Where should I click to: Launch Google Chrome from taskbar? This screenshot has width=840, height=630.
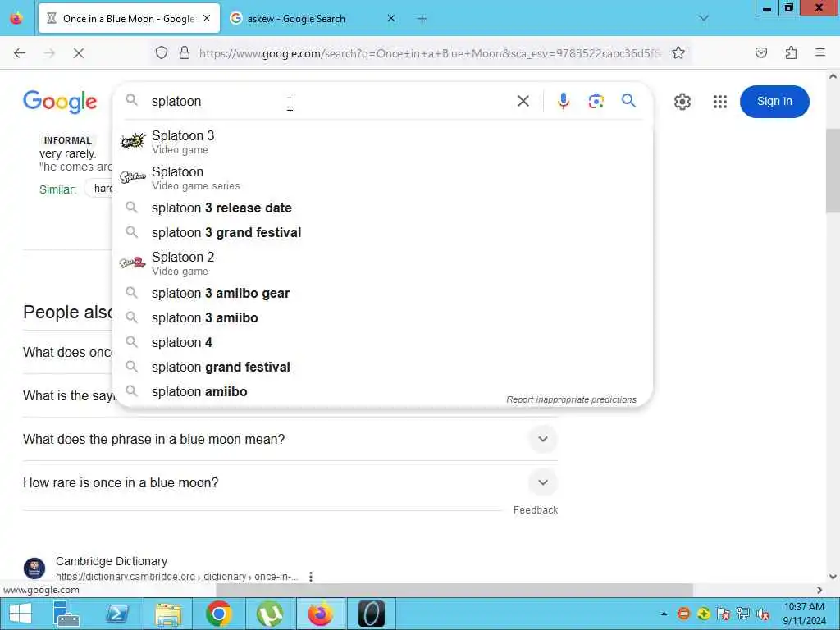(219, 614)
